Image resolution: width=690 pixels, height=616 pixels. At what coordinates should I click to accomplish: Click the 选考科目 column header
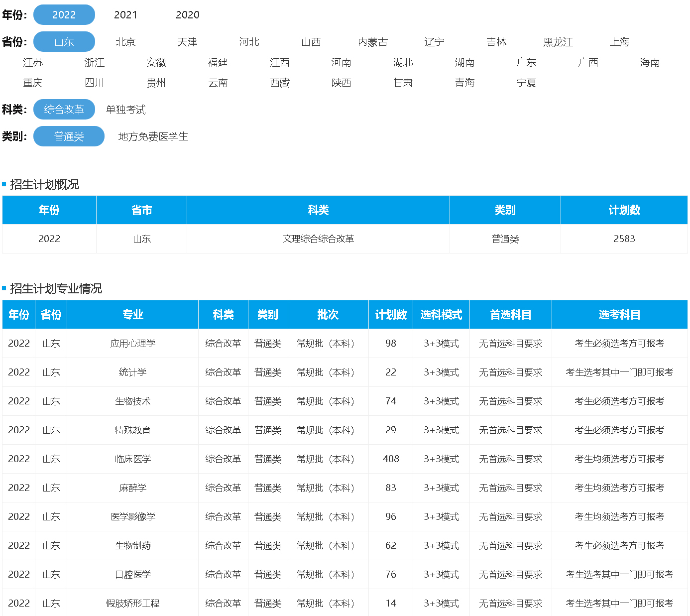click(x=620, y=315)
